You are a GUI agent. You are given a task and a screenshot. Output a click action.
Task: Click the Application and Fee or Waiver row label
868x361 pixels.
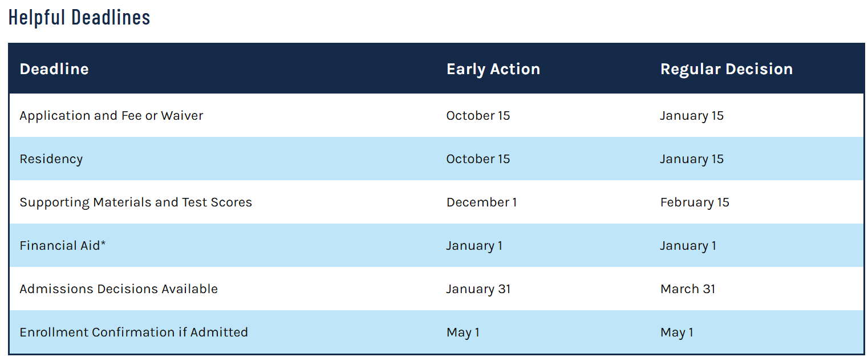111,115
